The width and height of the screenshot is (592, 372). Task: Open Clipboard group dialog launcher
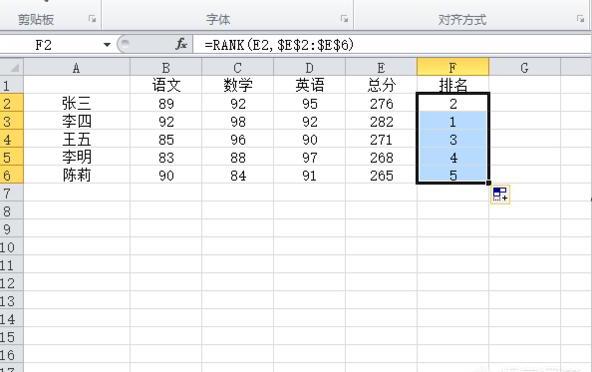(x=92, y=18)
